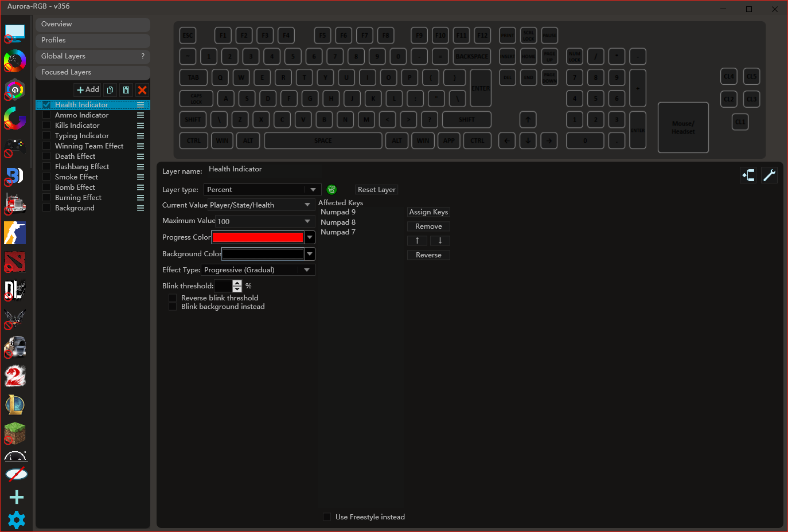The width and height of the screenshot is (788, 532).
Task: Click the plus icon to add a profile
Action: coord(15,497)
